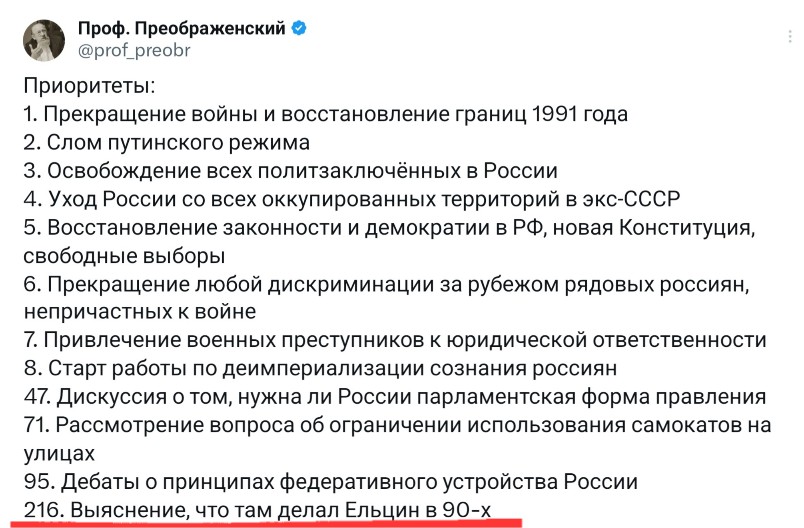Screen dimensions: 804x528
Task: Select item 95 about федеративного устройства России
Action: 331,482
